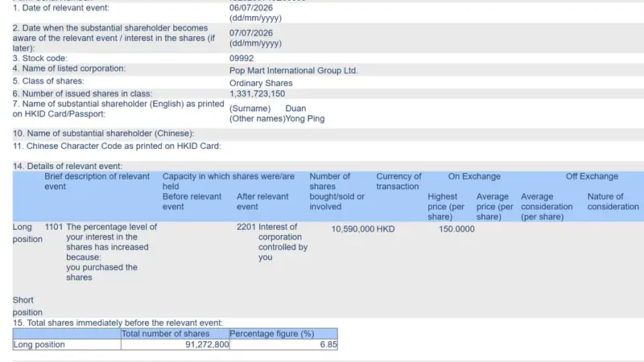Select the 10,590,000 shares purchased value
Screen dimensions: 644x362
click(353, 229)
